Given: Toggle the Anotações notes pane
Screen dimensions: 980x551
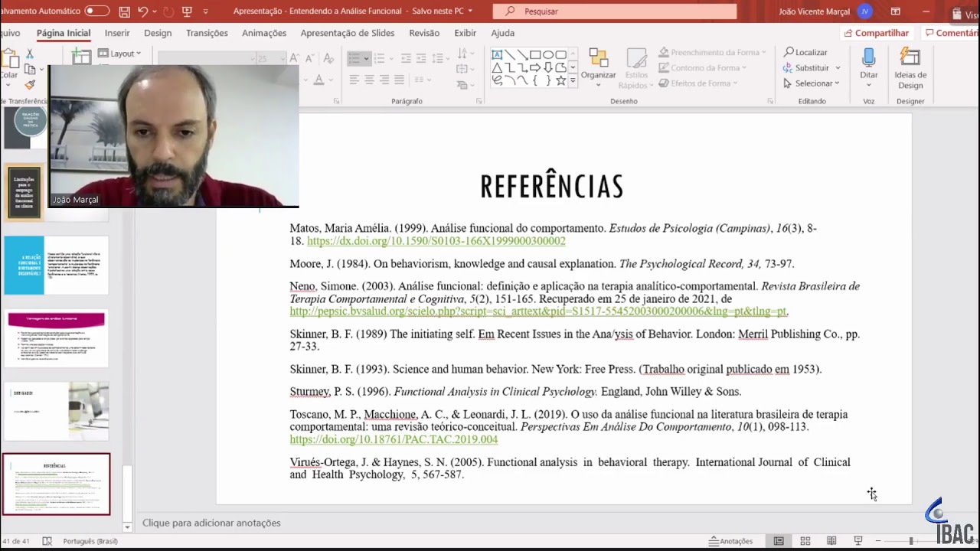Looking at the screenshot, I should (731, 541).
